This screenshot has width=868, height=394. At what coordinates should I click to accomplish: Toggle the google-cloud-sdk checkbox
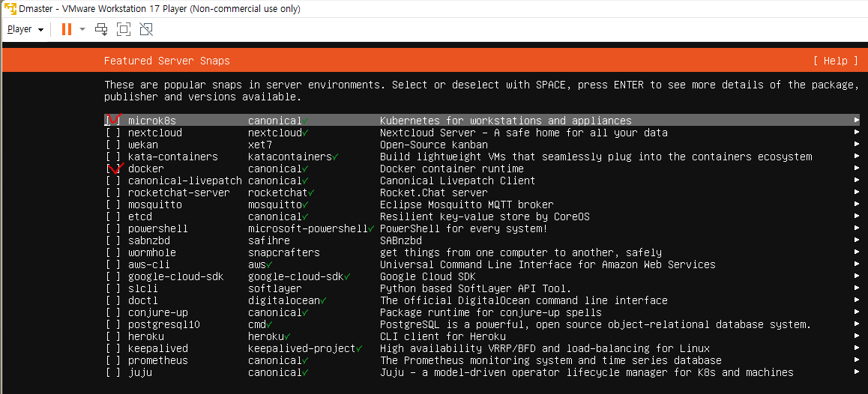click(x=113, y=276)
